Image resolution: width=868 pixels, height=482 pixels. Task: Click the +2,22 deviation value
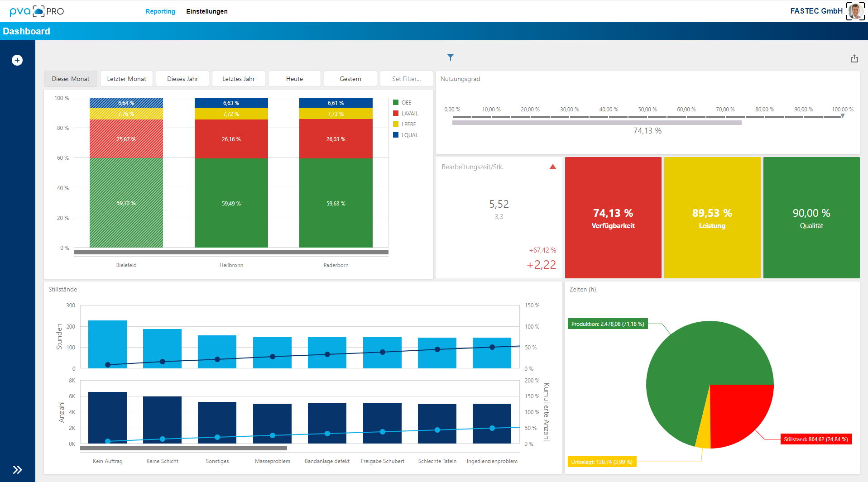(x=541, y=265)
